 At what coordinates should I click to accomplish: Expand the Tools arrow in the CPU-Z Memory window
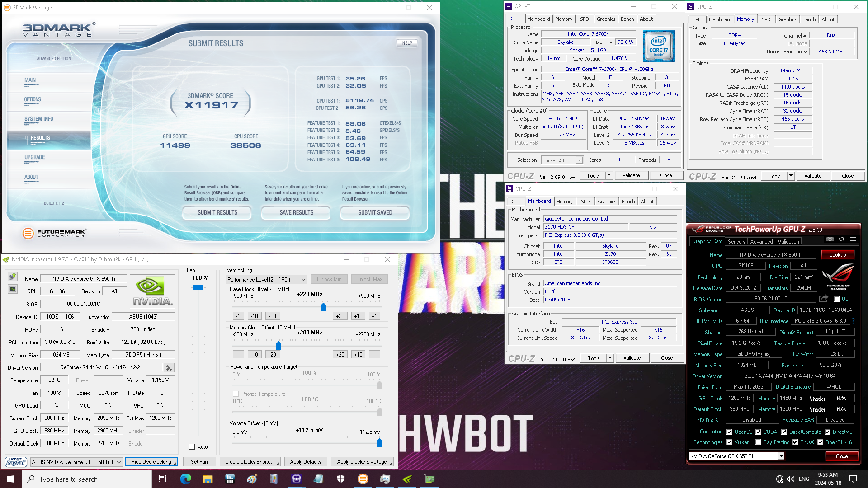click(x=791, y=176)
